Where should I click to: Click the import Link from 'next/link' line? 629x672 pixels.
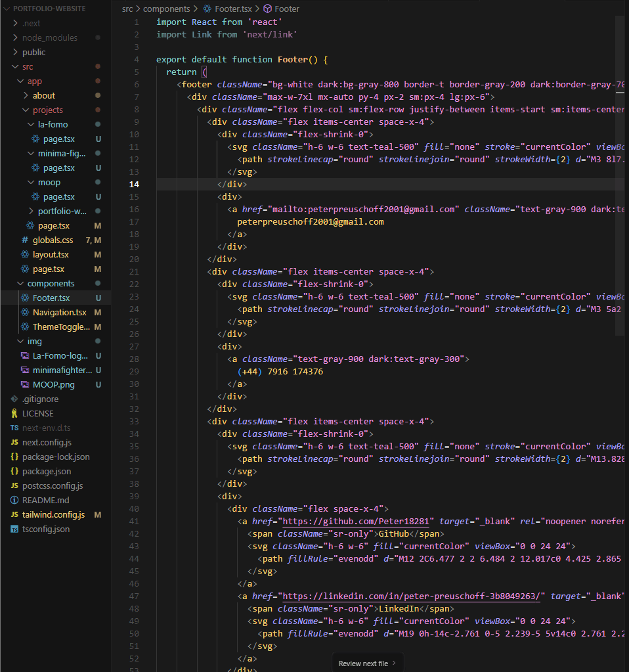pos(227,35)
